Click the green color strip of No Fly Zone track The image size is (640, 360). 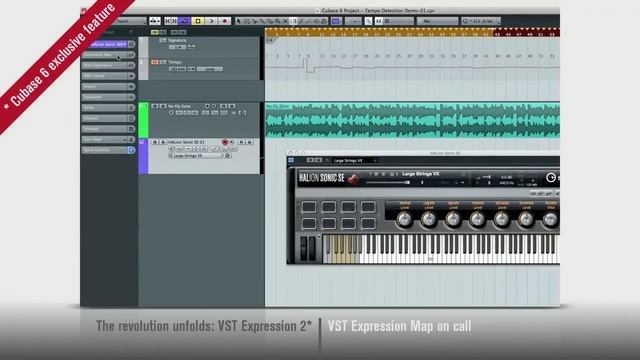pos(143,120)
